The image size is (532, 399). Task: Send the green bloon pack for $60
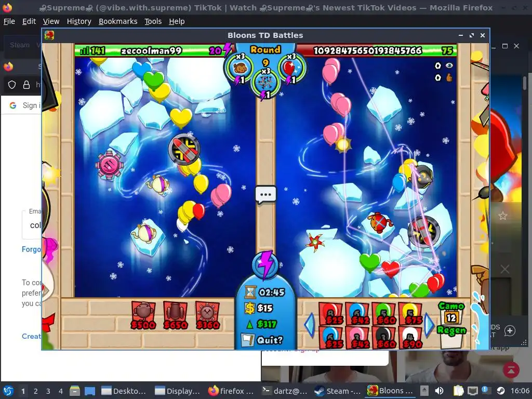[x=384, y=314]
